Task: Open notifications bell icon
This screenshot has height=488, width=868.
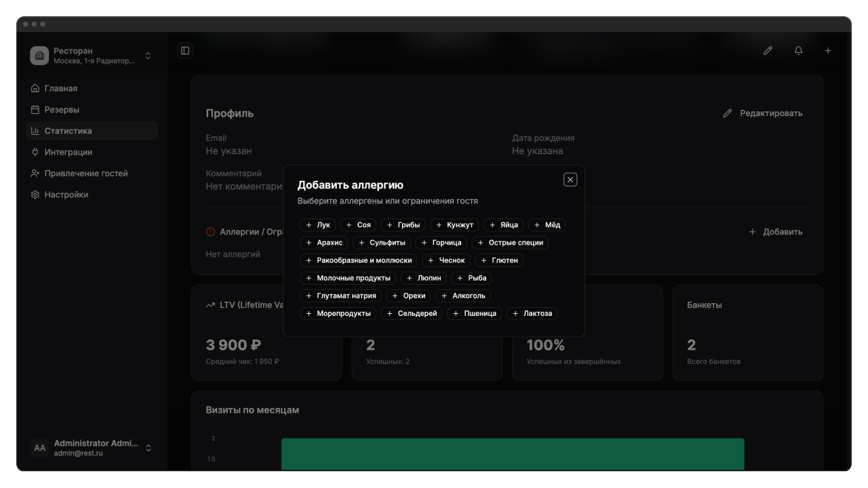Action: point(798,51)
